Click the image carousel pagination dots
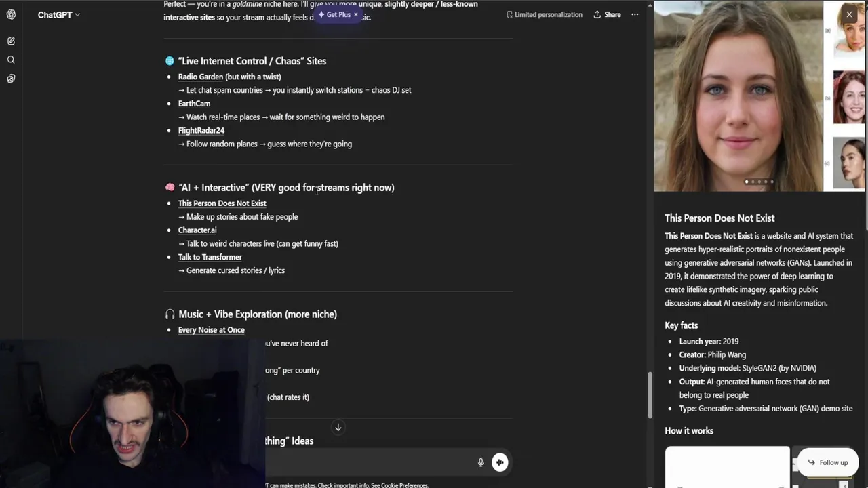 [x=759, y=182]
